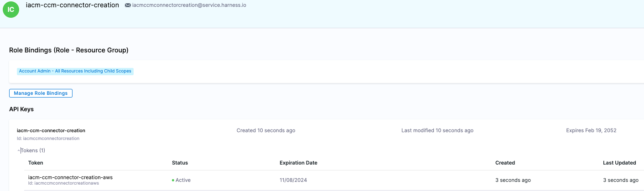Screen dimensions: 644x191
Task: Select the Account Admin role binding tag
Action: (75, 71)
